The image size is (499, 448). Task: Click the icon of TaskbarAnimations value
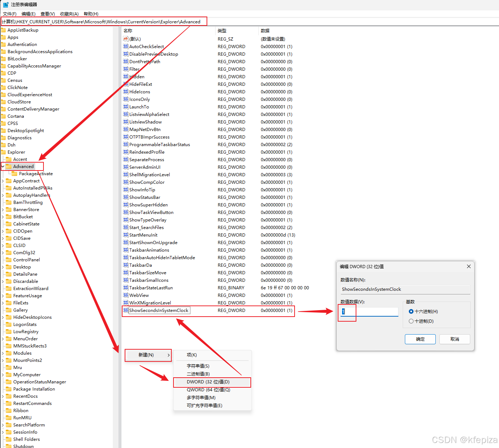[x=126, y=250]
